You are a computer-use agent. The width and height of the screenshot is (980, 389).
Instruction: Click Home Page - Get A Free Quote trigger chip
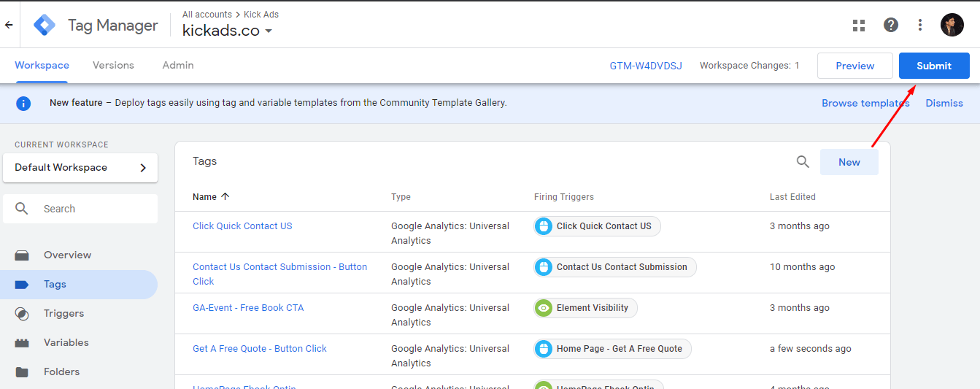coord(613,349)
